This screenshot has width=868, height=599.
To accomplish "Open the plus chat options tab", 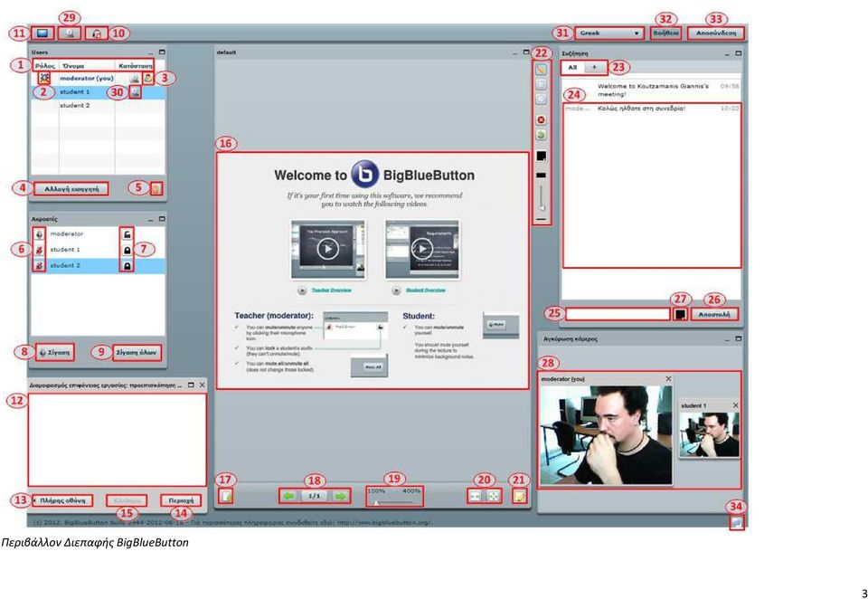I will [x=595, y=68].
